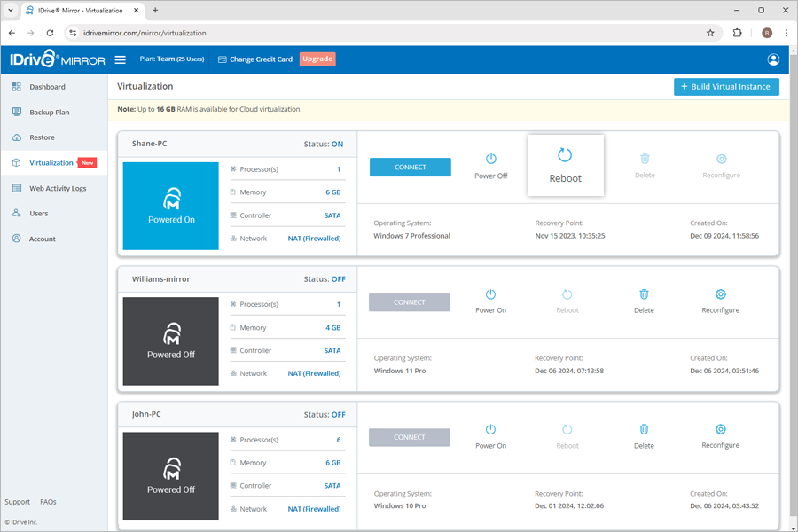Click the site info icon in address bar
Screen dimensions: 798x532
coord(73,33)
